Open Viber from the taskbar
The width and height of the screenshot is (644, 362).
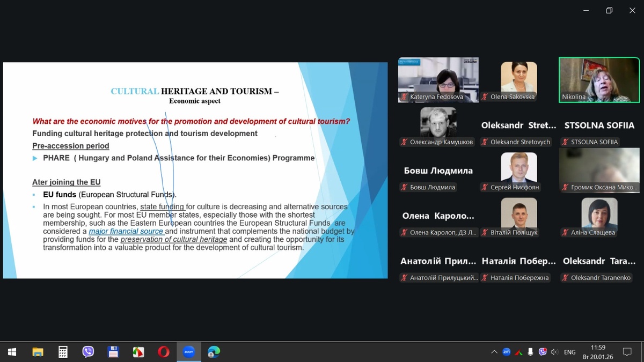(x=88, y=352)
